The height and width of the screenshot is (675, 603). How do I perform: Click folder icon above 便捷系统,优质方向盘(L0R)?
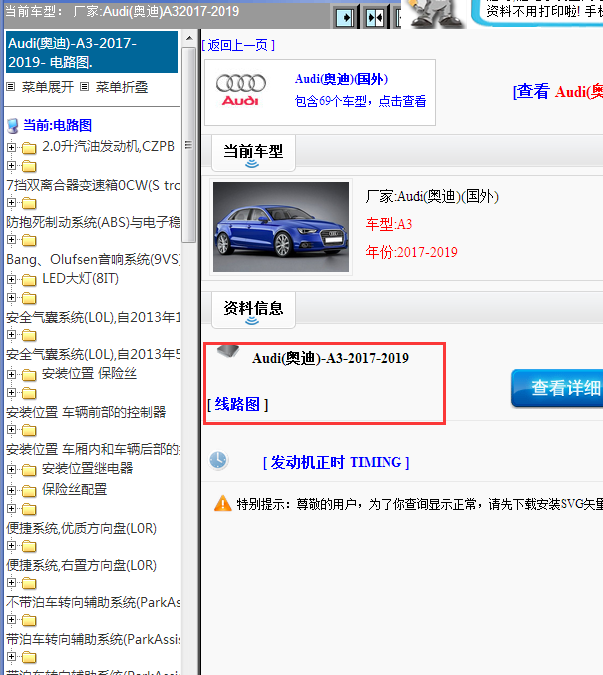point(29,510)
